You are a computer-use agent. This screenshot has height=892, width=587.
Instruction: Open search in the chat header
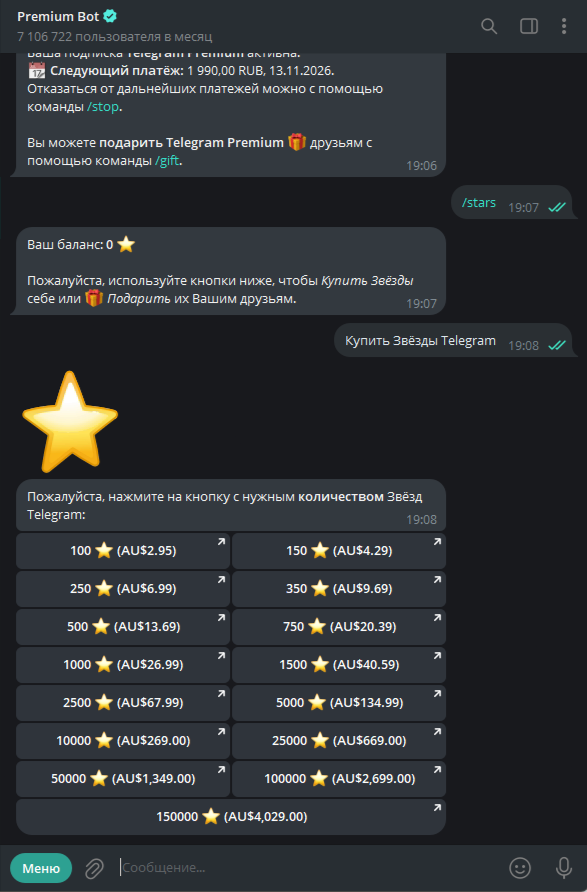pos(489,26)
